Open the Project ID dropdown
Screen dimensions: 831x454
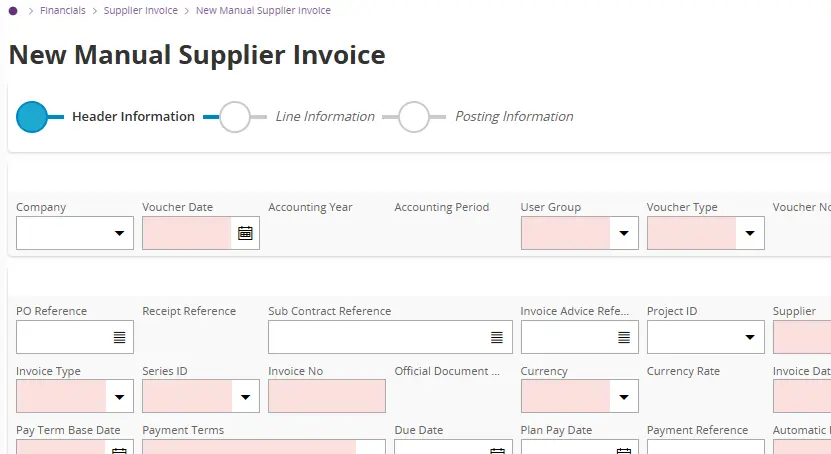coord(749,337)
